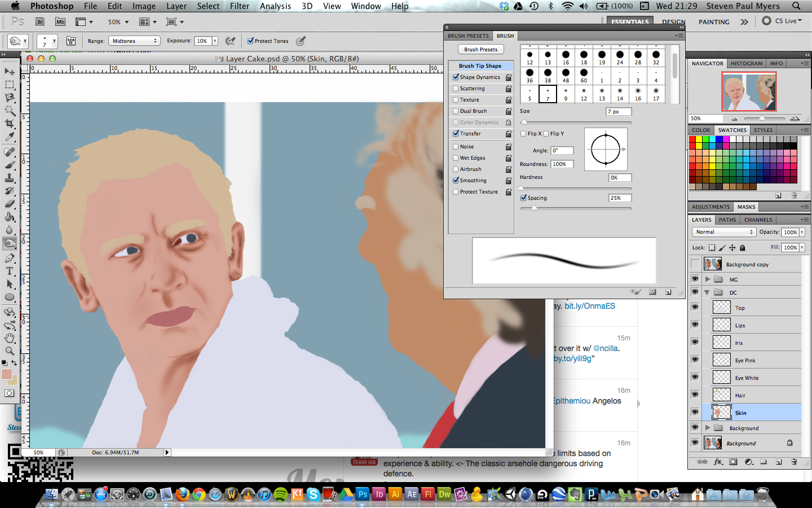Select the Zoom magnifier tool
812x508 pixels.
coord(10,351)
